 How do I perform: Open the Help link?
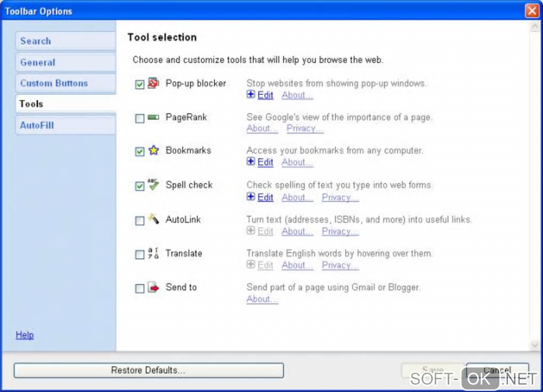click(x=24, y=335)
